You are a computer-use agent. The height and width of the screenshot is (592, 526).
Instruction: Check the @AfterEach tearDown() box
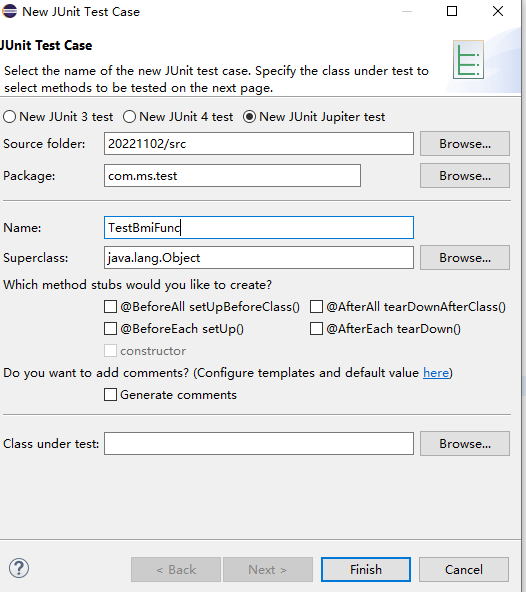coord(316,328)
